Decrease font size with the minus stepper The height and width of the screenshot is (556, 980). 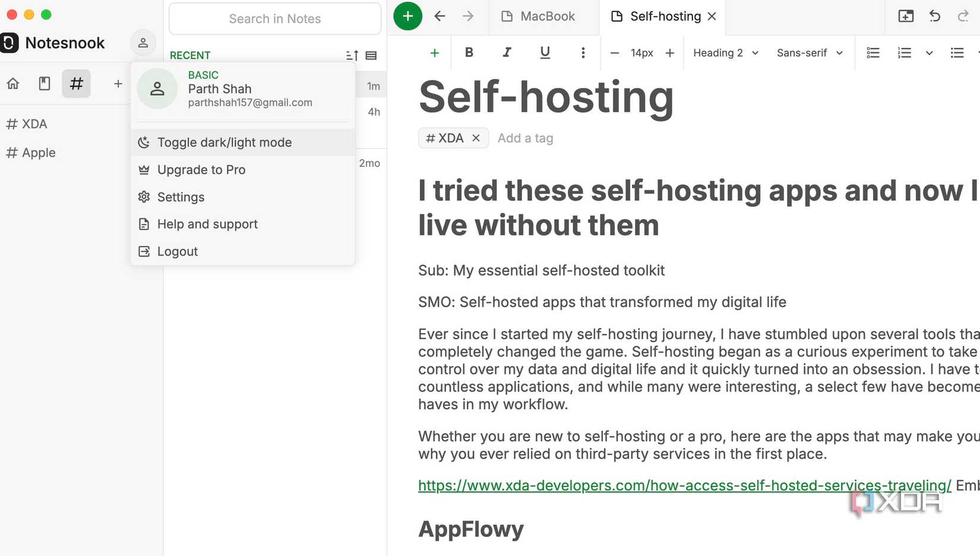click(x=615, y=53)
